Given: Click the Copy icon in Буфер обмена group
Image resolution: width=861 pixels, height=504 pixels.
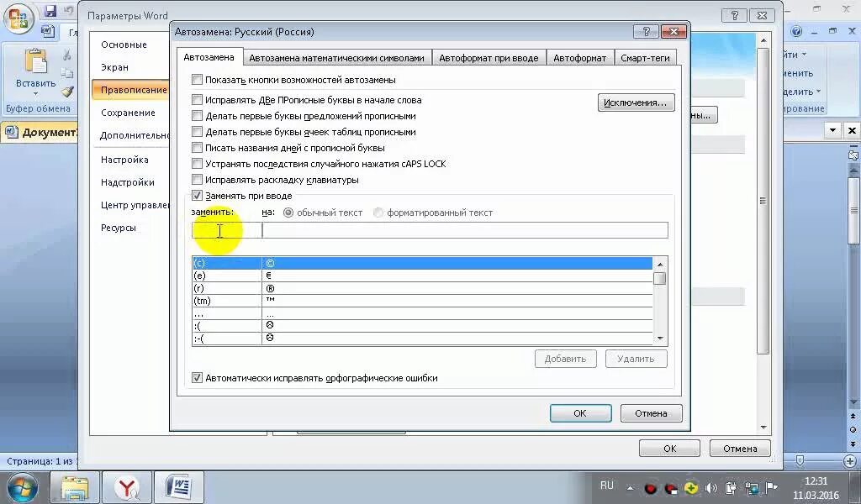Looking at the screenshot, I should pos(66,73).
